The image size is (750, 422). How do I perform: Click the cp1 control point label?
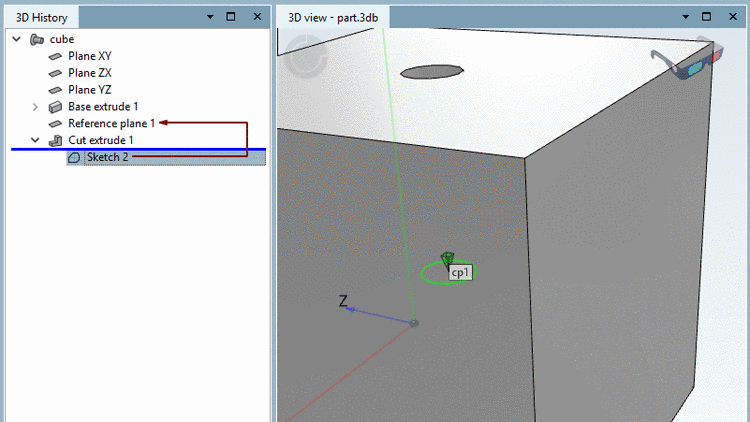(x=461, y=272)
